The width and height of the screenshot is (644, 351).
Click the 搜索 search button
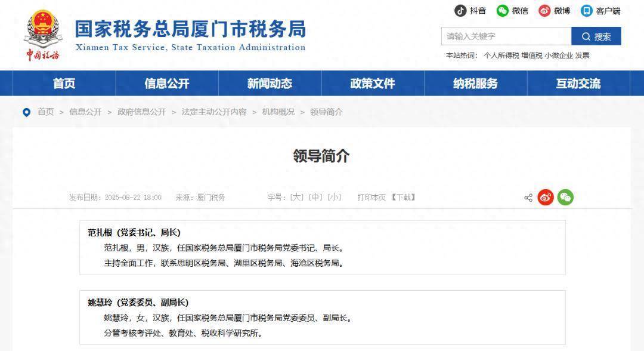pos(596,36)
